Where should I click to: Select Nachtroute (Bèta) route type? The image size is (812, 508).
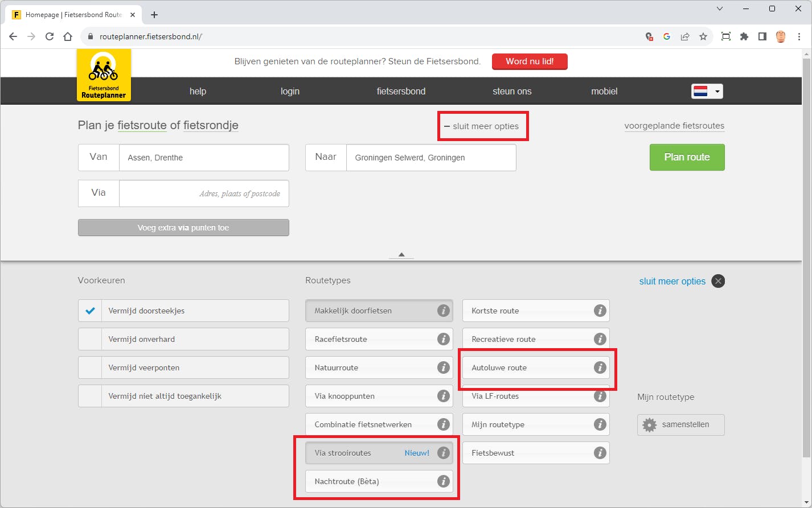[x=379, y=481]
